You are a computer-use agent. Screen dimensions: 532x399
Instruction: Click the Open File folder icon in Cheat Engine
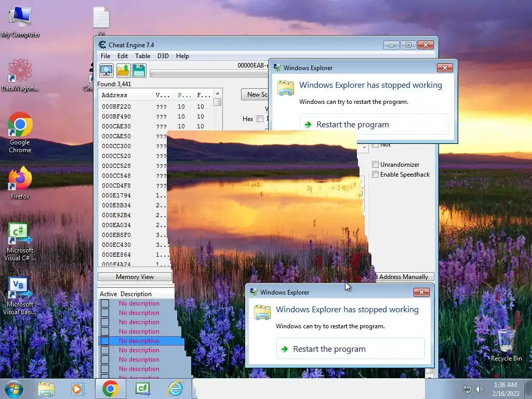click(x=123, y=71)
